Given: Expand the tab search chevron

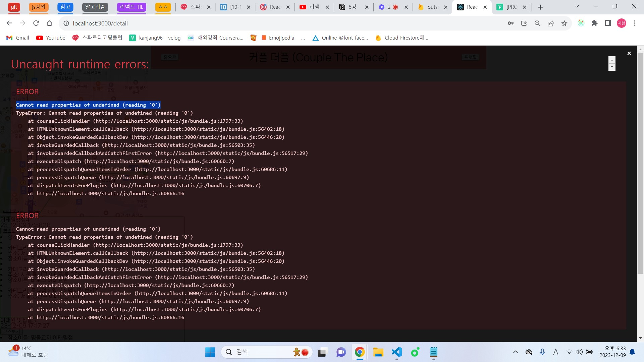Looking at the screenshot, I should pyautogui.click(x=577, y=7).
